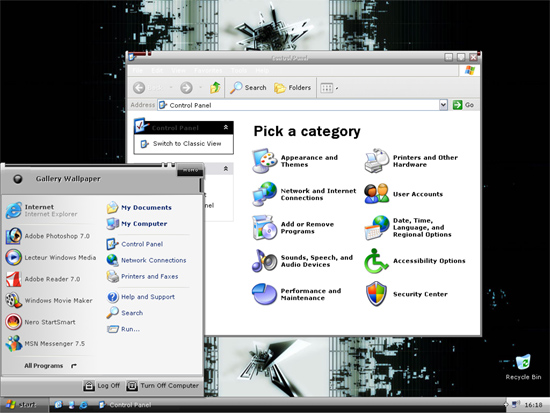Open Performance and Maintenance pie icon
Image resolution: width=550 pixels, height=413 pixels.
tap(265, 294)
